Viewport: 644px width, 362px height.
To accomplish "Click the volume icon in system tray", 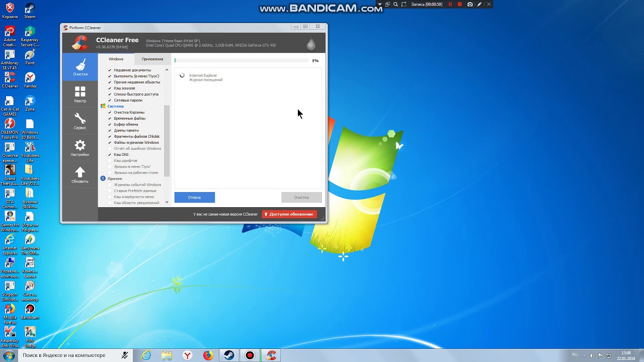I will [592, 355].
